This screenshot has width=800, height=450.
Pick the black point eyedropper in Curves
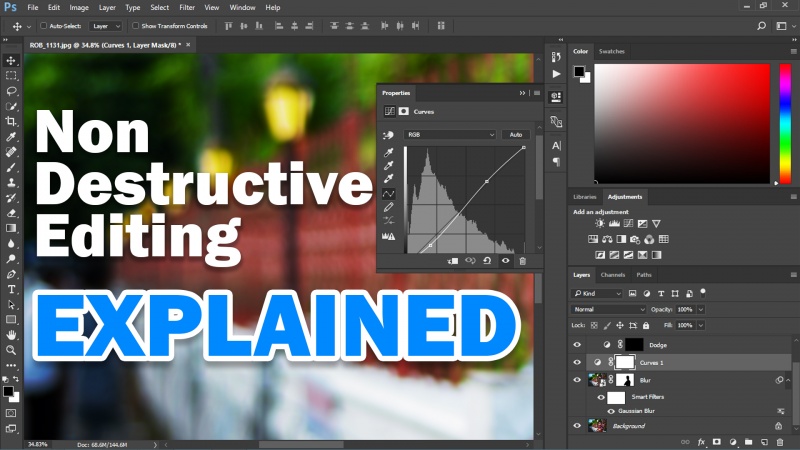point(389,152)
